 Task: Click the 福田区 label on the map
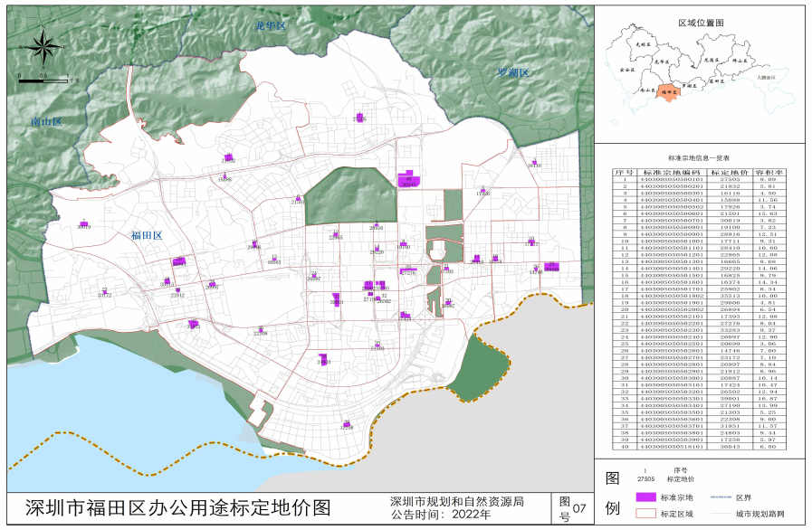click(x=146, y=236)
